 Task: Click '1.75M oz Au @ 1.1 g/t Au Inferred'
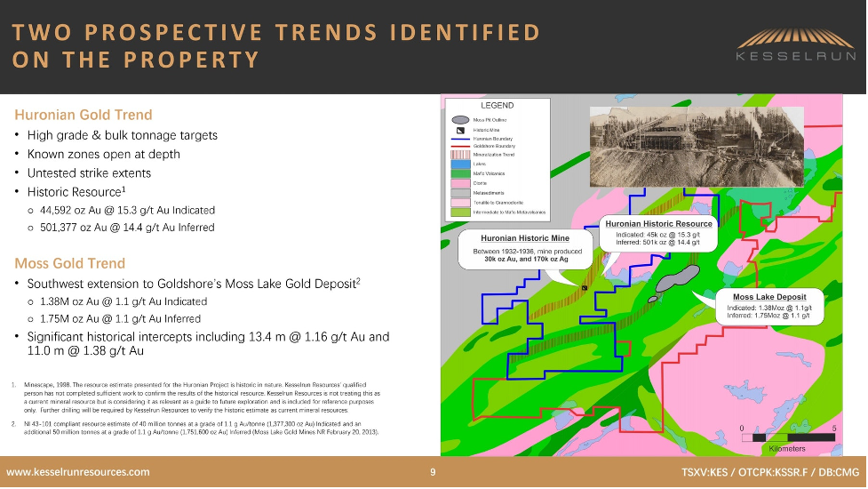click(120, 319)
